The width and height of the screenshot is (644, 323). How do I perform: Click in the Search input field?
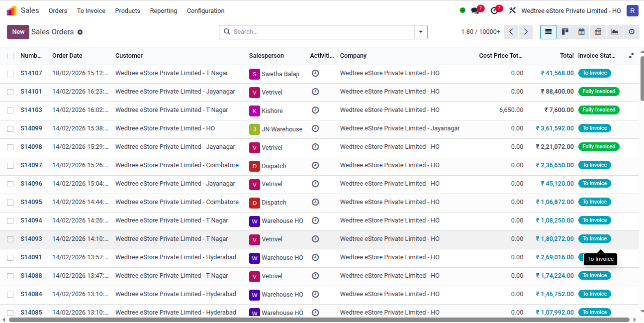click(x=322, y=32)
